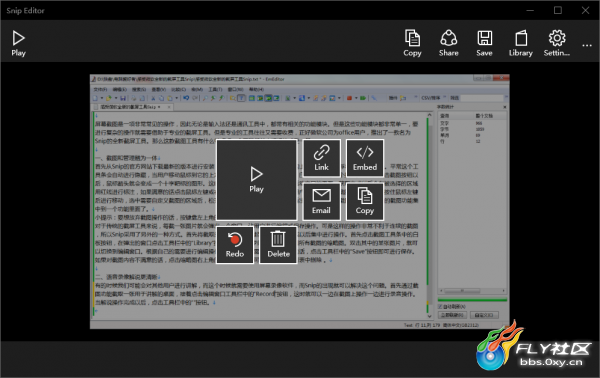Open Settings gear in toolbar
This screenshot has height=378, width=600.
(x=557, y=43)
